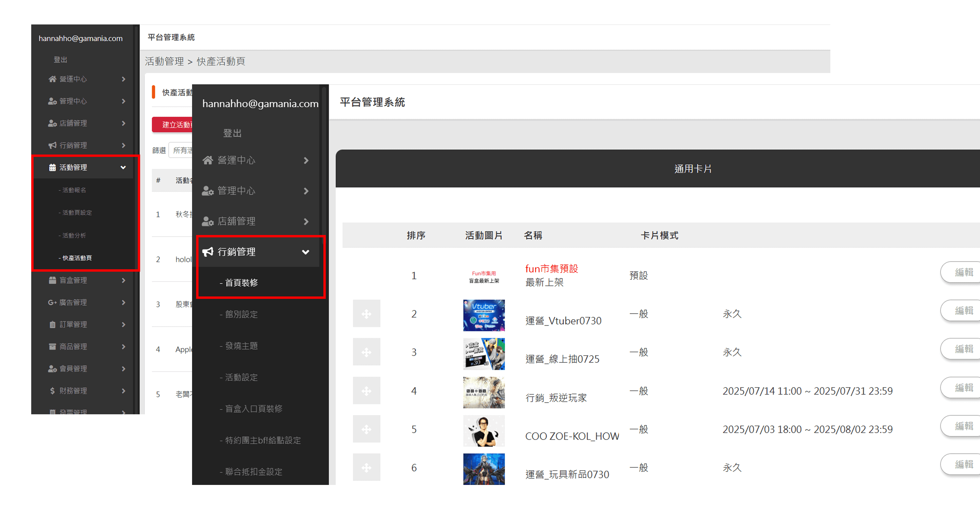The width and height of the screenshot is (980, 507).
Task: Select 館別設定 in the sidebar
Action: 241,314
